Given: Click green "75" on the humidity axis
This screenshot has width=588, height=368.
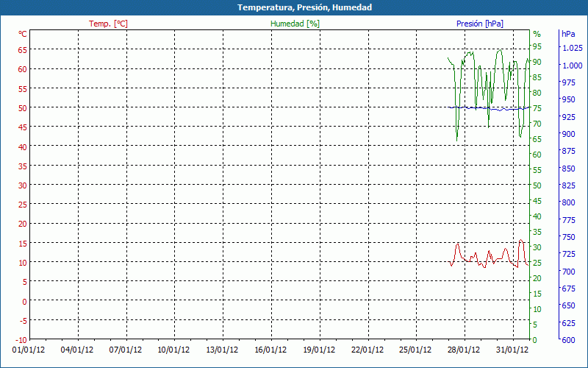Looking at the screenshot, I should click(x=537, y=108).
